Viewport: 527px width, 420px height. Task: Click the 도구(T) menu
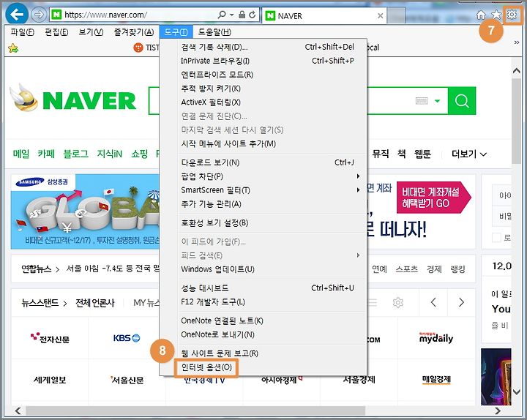tap(176, 32)
